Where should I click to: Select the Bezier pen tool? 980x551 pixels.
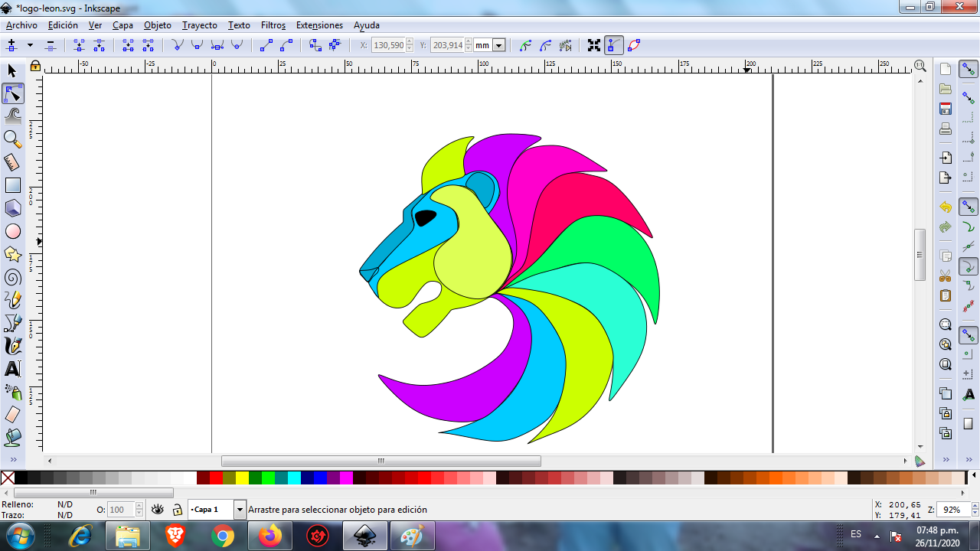coord(12,323)
